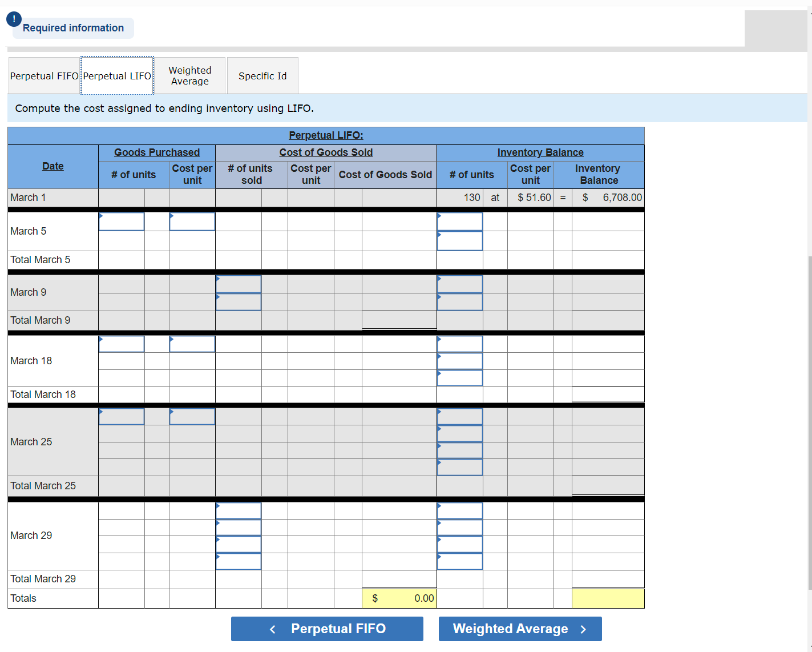Open March 9 inventory balance units dropdown
Image resolution: width=812 pixels, height=652 pixels.
pyautogui.click(x=460, y=283)
